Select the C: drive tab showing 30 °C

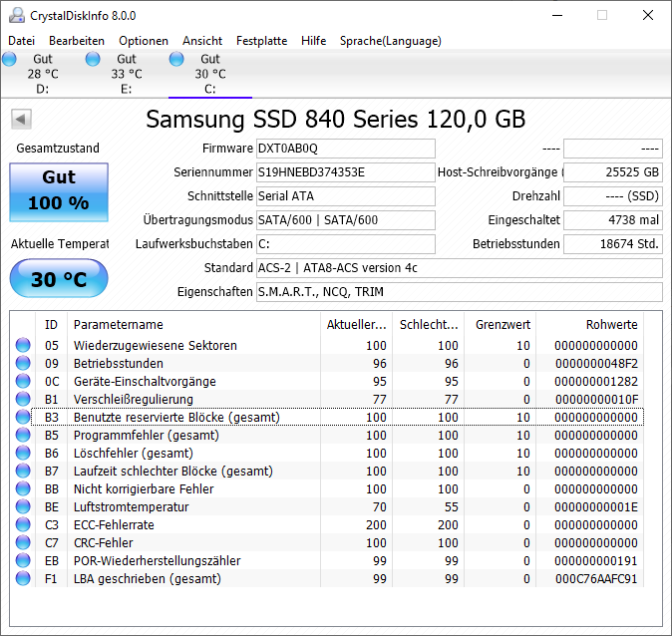210,74
